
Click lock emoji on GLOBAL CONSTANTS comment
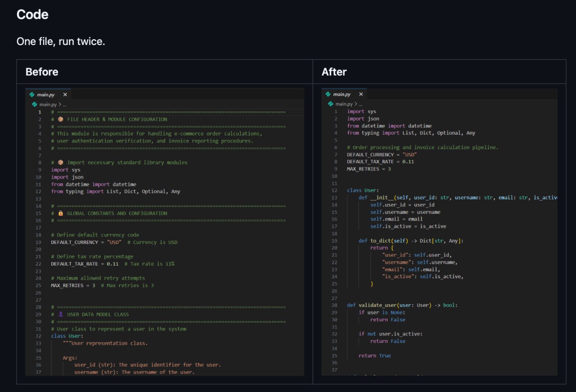[60, 213]
